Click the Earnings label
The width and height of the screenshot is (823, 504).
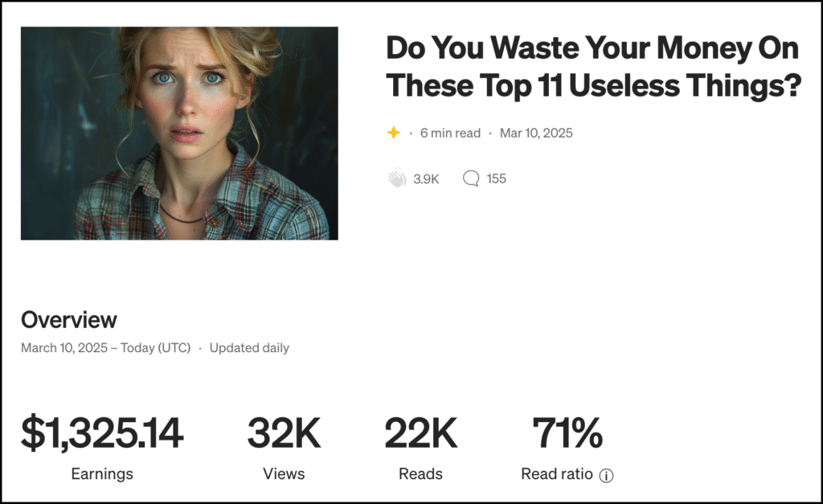[x=102, y=474]
